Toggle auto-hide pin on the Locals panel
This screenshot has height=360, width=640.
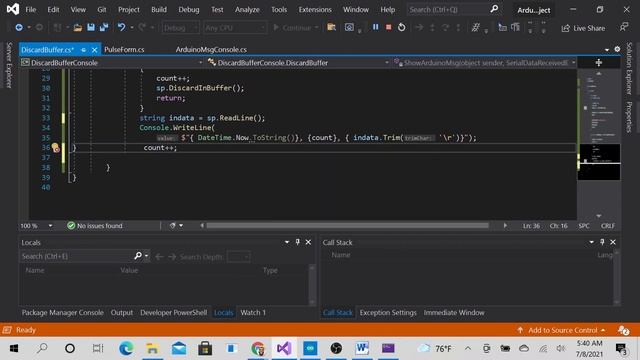click(x=298, y=242)
